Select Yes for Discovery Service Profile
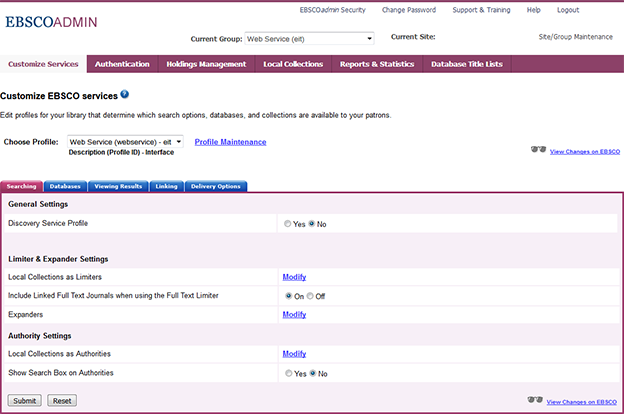 coord(287,224)
